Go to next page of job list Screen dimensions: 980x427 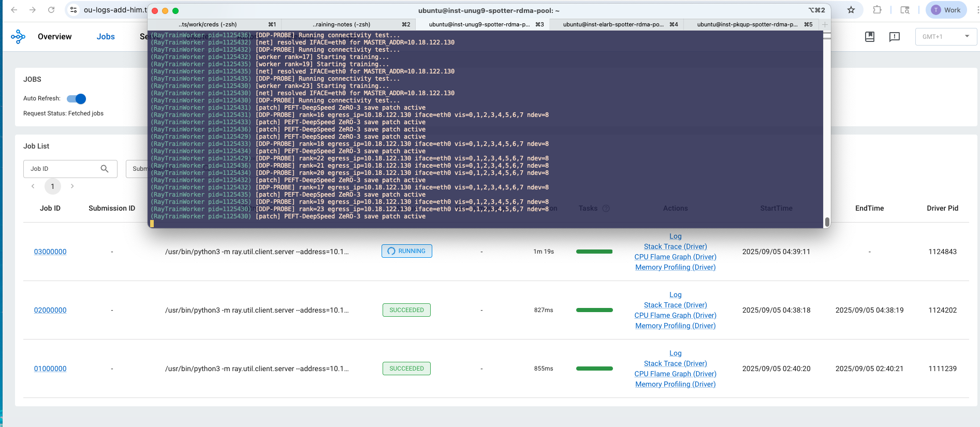point(72,186)
